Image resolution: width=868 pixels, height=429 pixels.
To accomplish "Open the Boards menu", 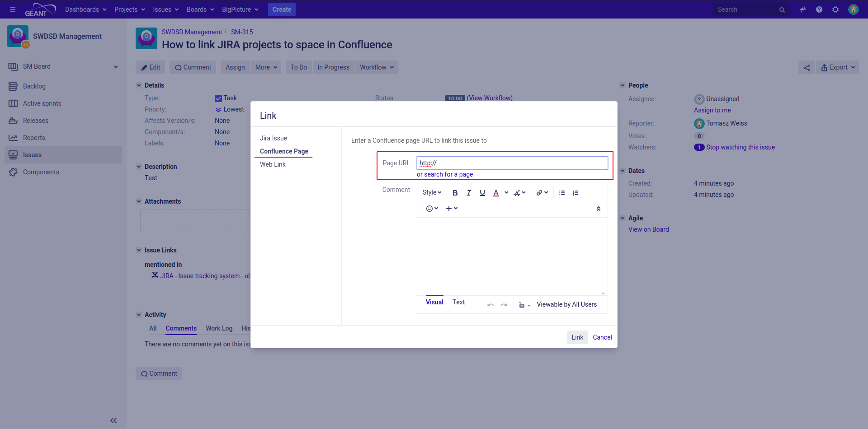I will click(x=200, y=9).
